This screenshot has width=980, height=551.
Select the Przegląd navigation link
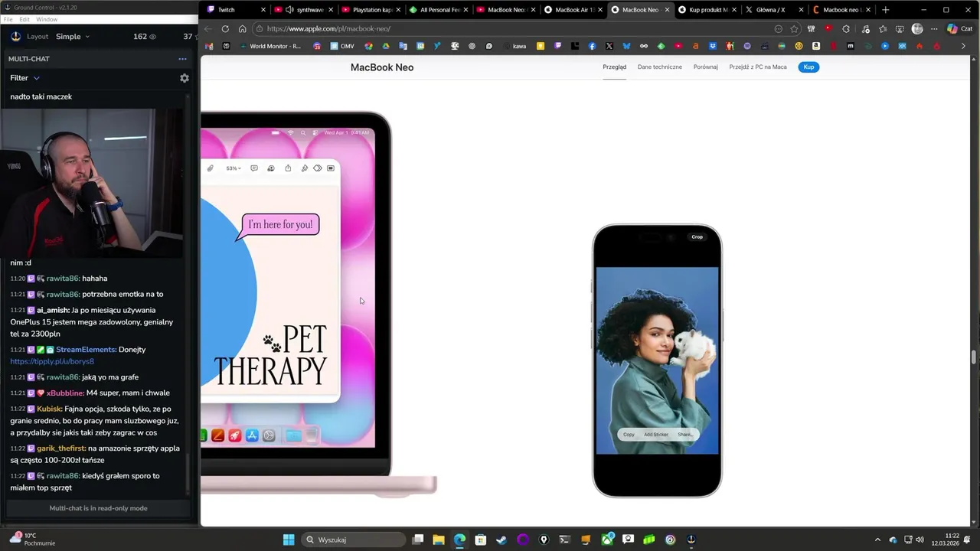tap(614, 67)
